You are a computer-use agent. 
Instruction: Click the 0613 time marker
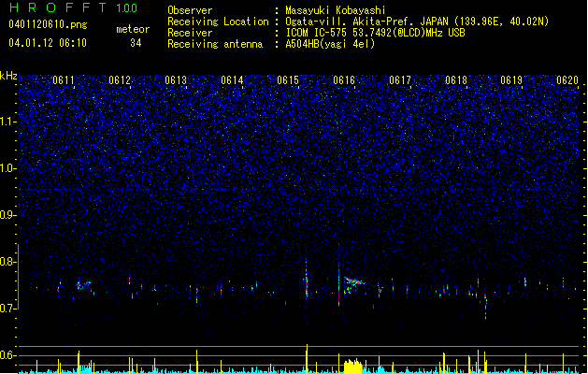(x=176, y=80)
